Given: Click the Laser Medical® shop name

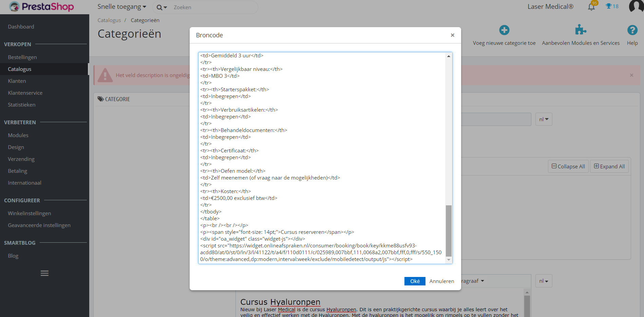Looking at the screenshot, I should (550, 6).
